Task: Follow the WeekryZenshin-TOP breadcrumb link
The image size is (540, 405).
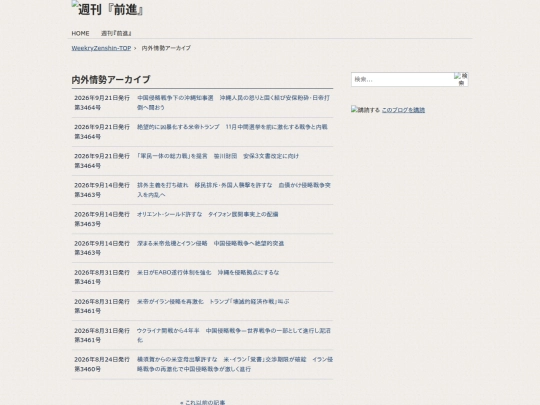Action: 101,48
